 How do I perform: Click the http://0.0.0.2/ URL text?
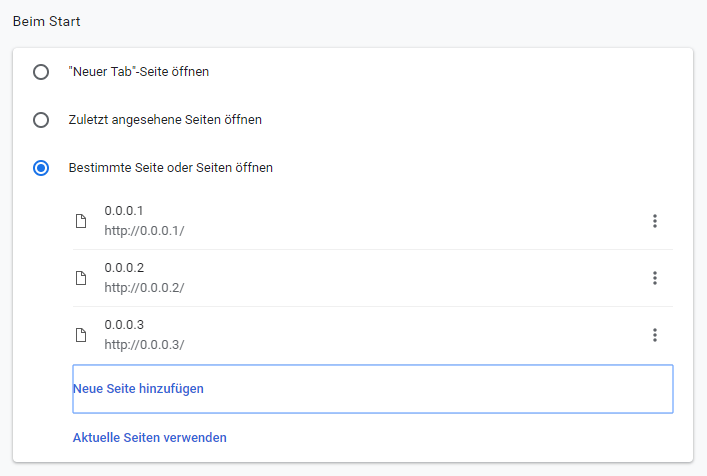[144, 288]
